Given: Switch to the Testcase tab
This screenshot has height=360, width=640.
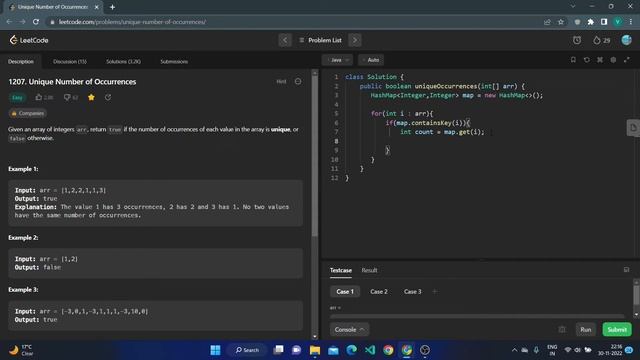Looking at the screenshot, I should [x=340, y=270].
